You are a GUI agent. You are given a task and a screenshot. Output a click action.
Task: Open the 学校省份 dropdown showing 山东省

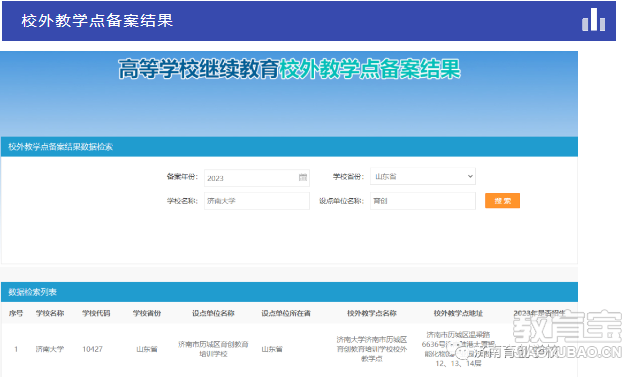(423, 176)
